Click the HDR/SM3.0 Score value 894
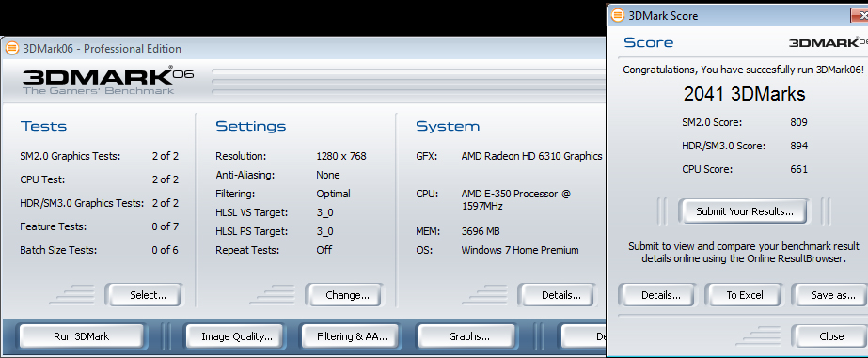868x358 pixels. click(x=798, y=146)
